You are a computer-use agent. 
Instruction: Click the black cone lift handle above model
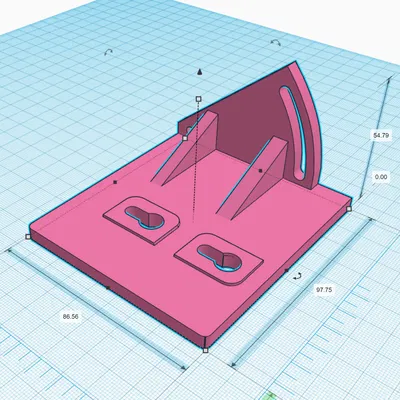pos(199,72)
